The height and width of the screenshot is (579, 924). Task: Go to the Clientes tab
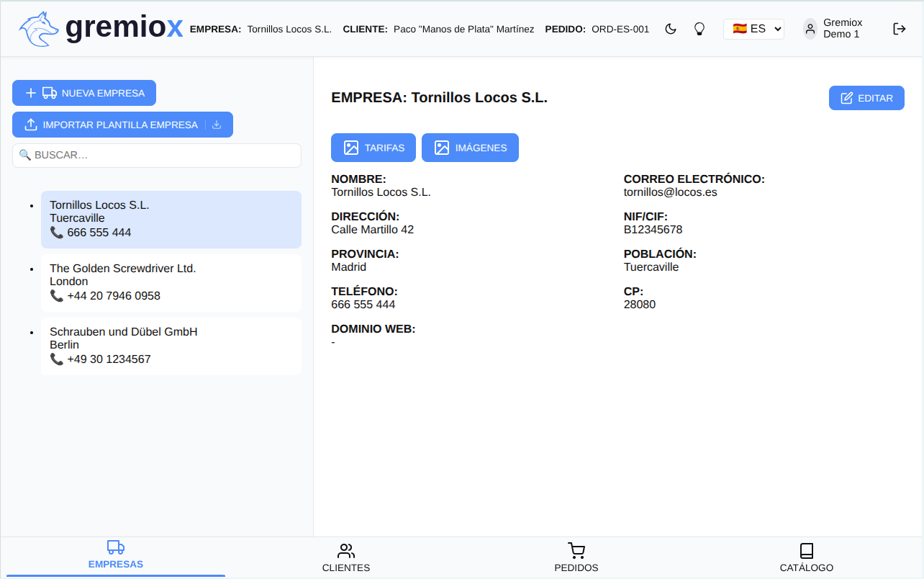click(346, 557)
